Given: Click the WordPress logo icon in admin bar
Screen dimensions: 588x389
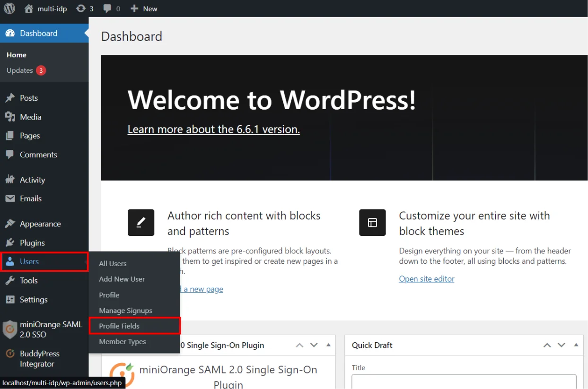Looking at the screenshot, I should click(x=9, y=9).
